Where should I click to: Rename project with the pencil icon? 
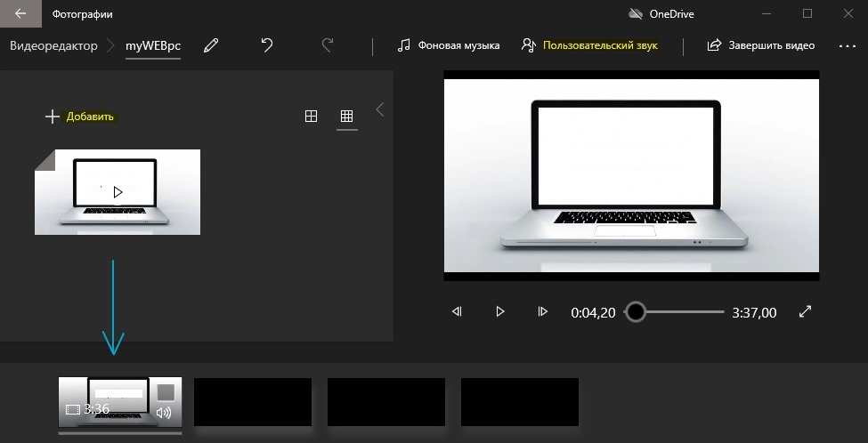(211, 45)
